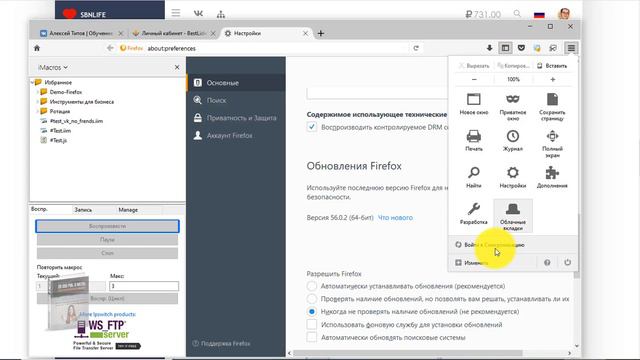The image size is (640, 360).
Task: Switch to Личный кабинет BestLife tab
Action: click(x=173, y=33)
